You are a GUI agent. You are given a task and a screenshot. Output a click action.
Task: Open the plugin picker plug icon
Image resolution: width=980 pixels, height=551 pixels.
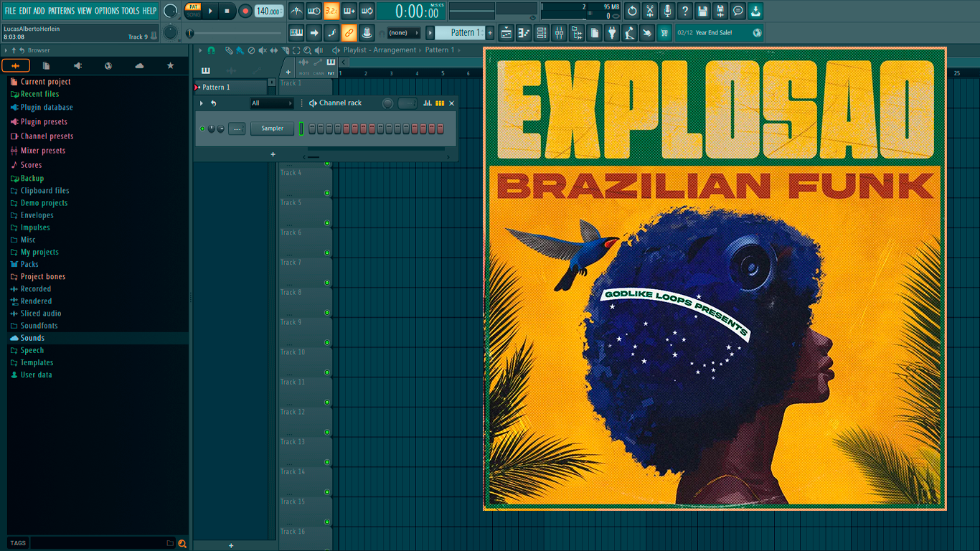pos(612,32)
